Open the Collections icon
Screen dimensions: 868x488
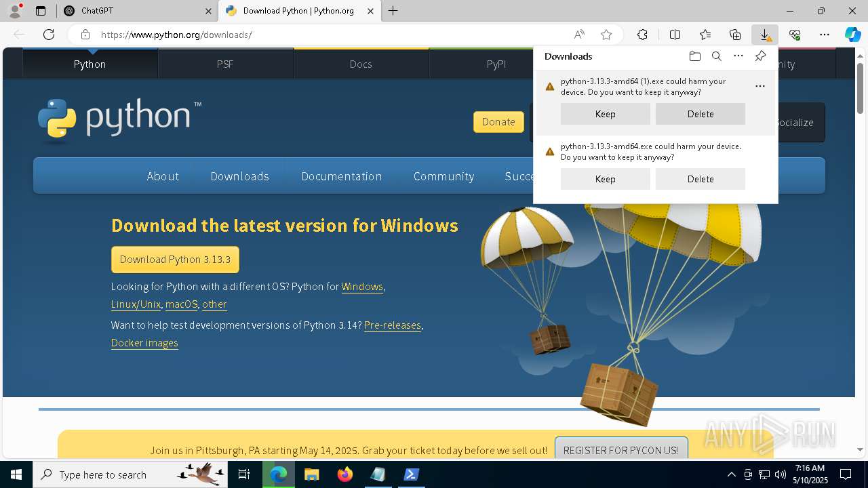coord(735,35)
